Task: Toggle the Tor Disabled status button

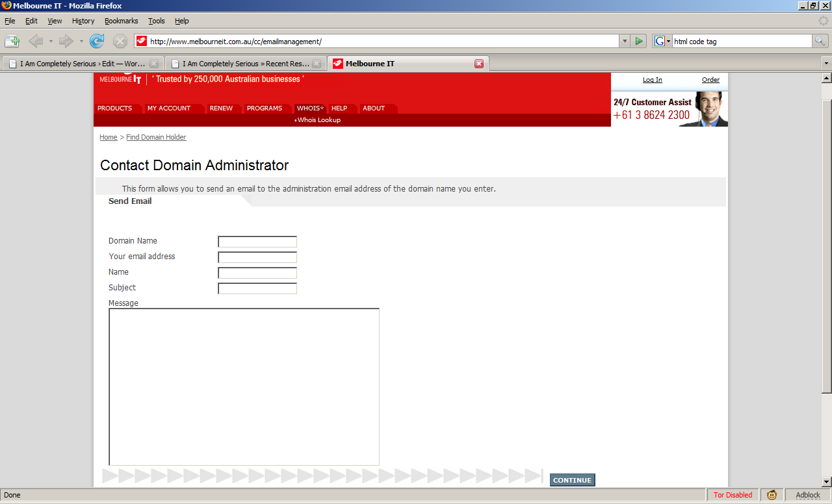Action: 733,495
